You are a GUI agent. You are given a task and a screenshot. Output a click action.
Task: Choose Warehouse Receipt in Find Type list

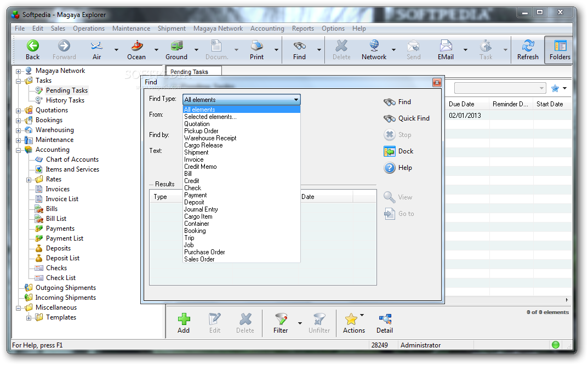coord(242,138)
